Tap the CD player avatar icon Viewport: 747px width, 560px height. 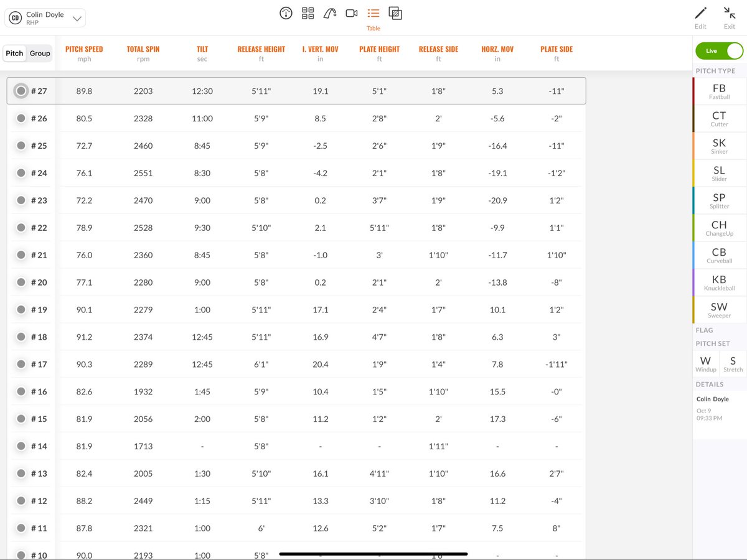pyautogui.click(x=16, y=18)
